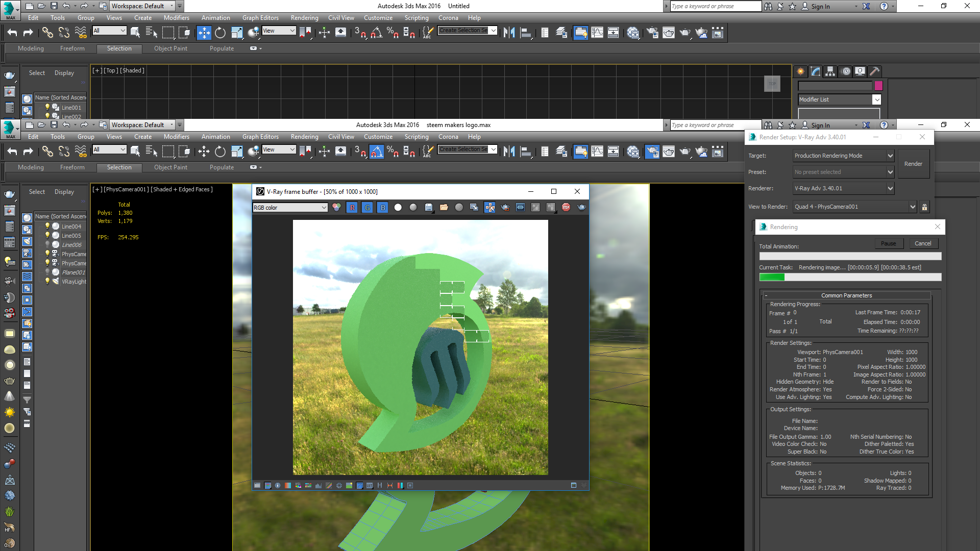Click Mirror tool in front window toolbar

509,152
